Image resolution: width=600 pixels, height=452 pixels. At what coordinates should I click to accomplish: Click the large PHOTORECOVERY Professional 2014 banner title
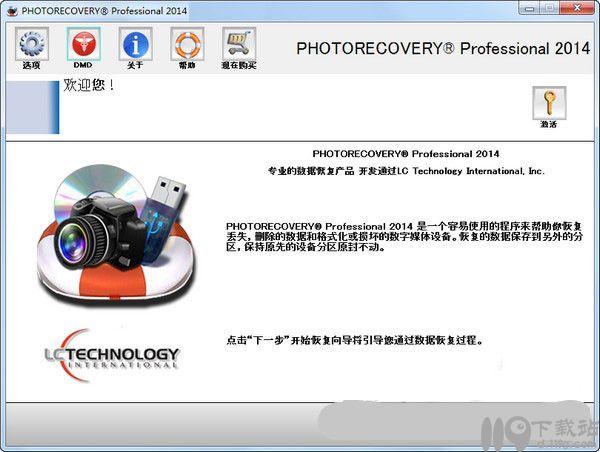(443, 49)
